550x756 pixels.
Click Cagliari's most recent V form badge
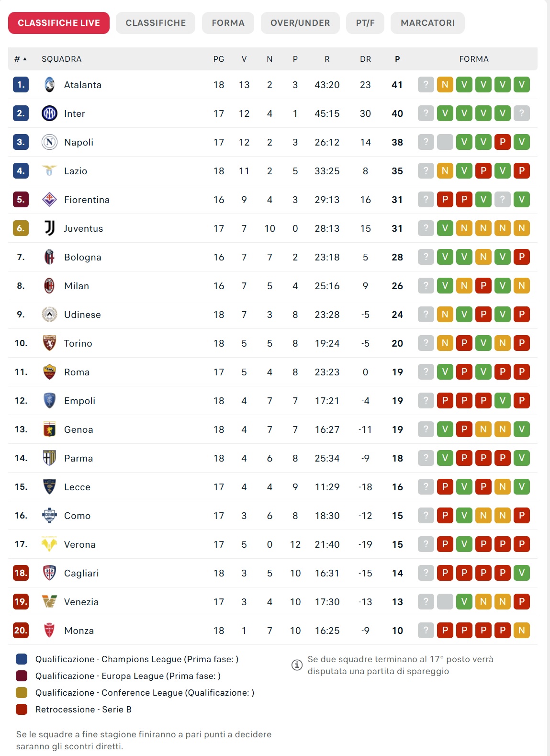coord(522,573)
